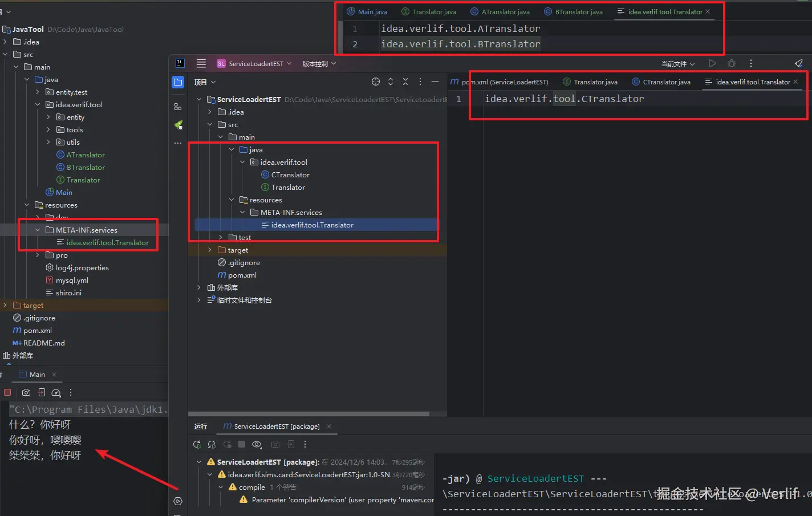The height and width of the screenshot is (516, 812).
Task: Click the settings icon beside exit in JavaTool run panel
Action: point(56,392)
